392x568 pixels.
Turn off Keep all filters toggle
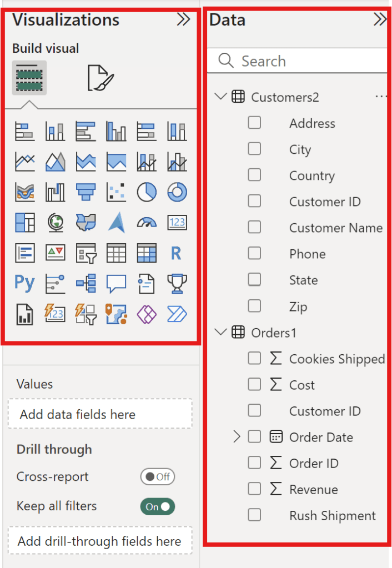(x=157, y=506)
